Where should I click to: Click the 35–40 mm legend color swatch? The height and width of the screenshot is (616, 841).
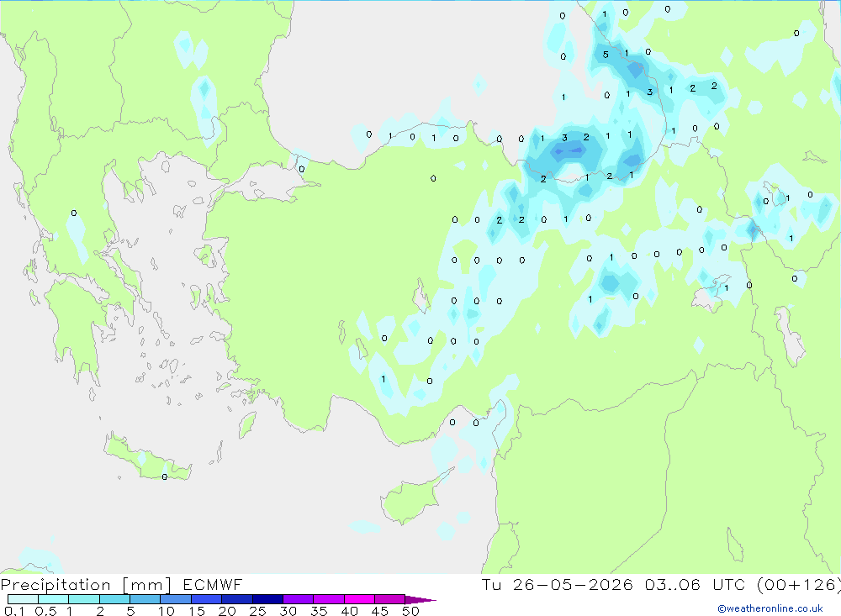pyautogui.click(x=329, y=599)
